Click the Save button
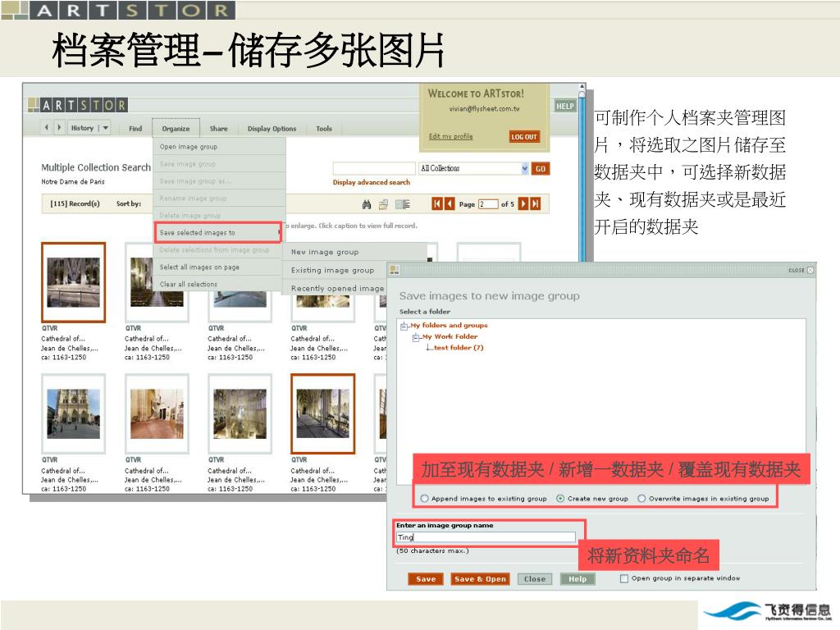 coord(426,579)
